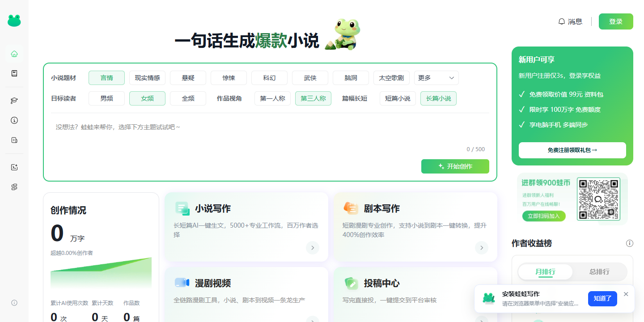This screenshot has height=322, width=644.
Task: Choose 第一人称 perspective
Action: click(273, 98)
